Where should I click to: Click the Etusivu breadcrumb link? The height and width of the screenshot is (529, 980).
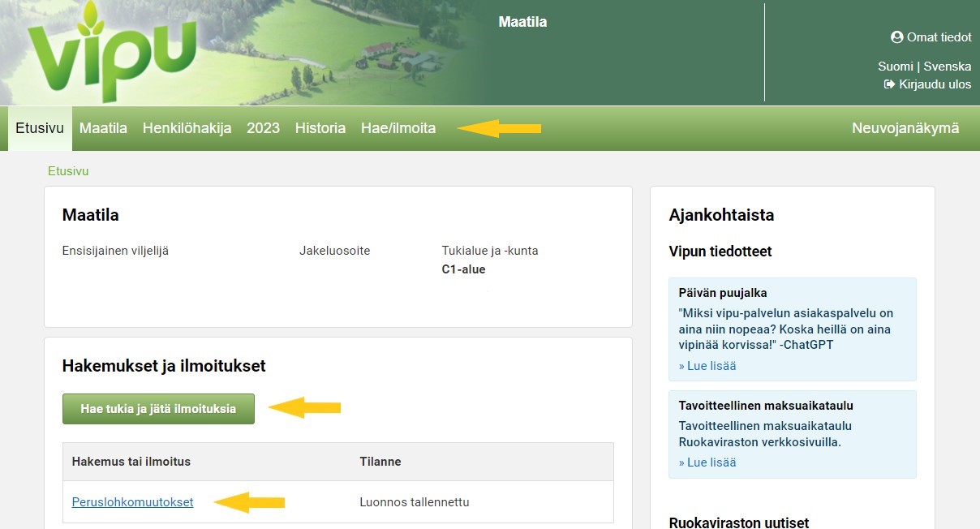tap(68, 171)
